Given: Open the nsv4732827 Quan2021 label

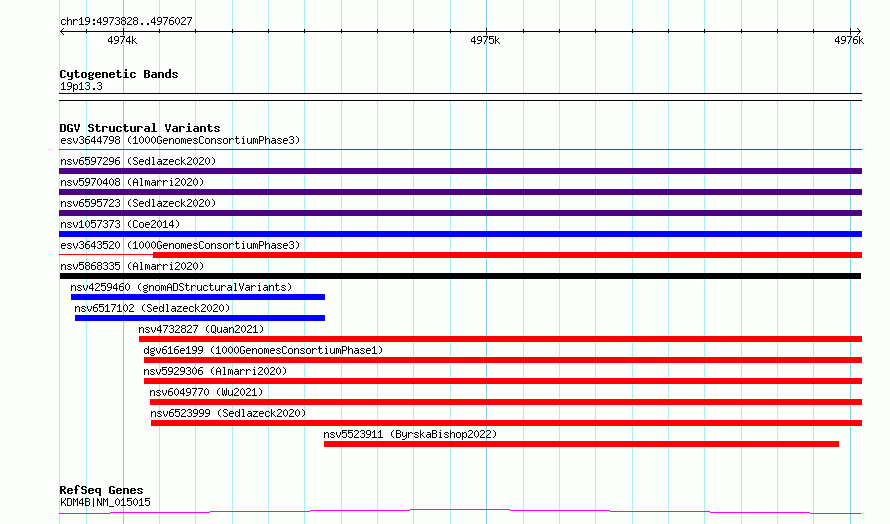Looking at the screenshot, I should point(201,329).
